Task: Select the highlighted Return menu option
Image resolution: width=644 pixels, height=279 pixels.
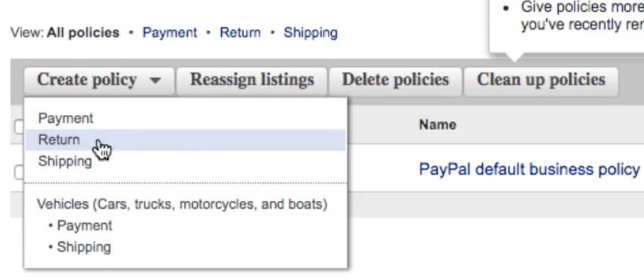Action: click(x=185, y=140)
